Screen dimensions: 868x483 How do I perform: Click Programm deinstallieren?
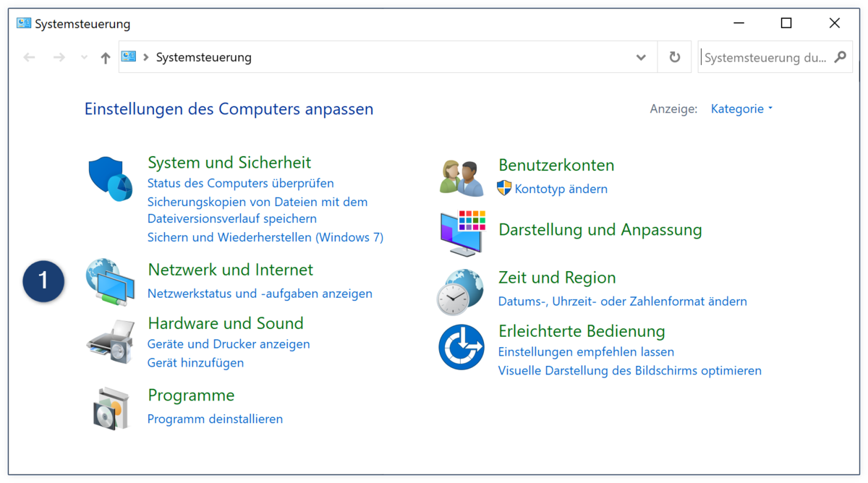click(216, 419)
